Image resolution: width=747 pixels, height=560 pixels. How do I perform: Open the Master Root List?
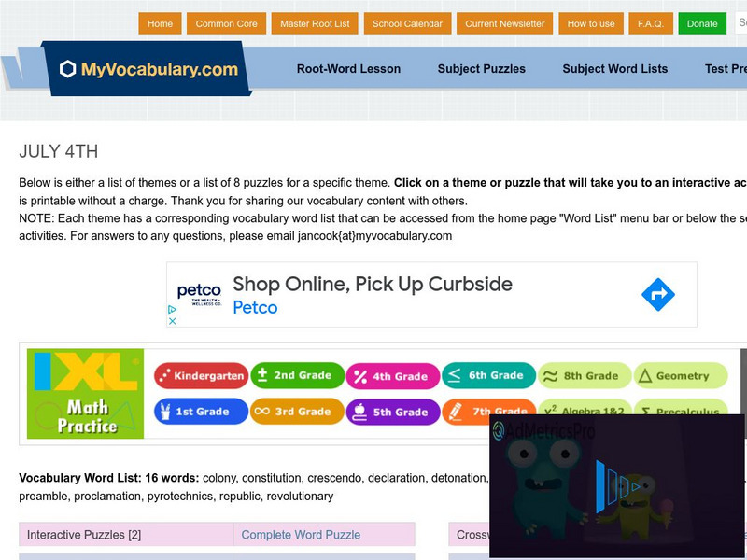pos(315,23)
